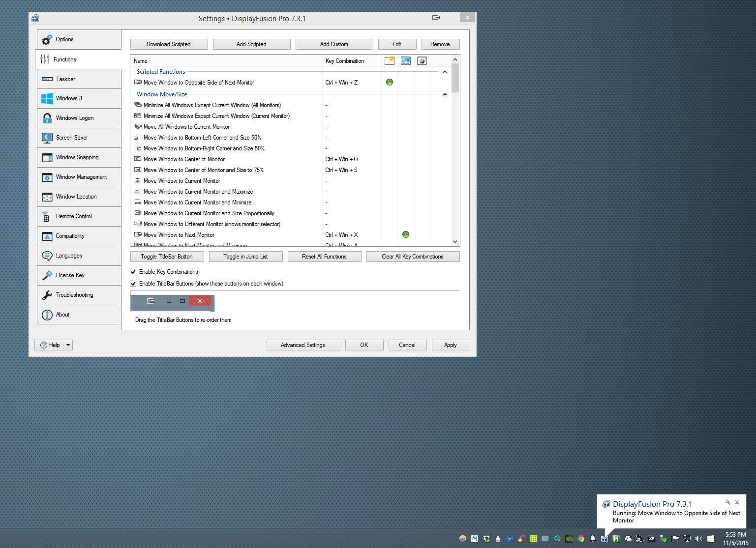Uncheck Enable Key Combinations checkbox

(133, 272)
